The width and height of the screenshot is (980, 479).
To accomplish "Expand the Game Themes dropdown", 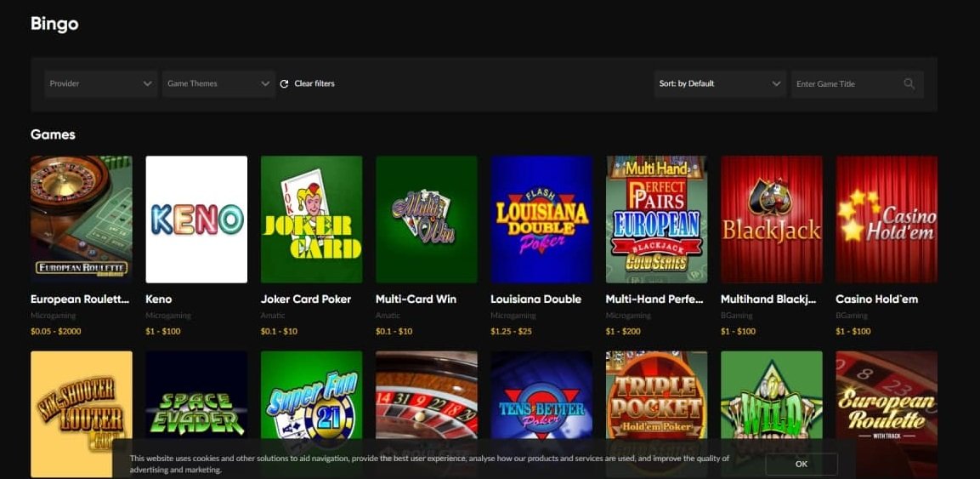I will coord(218,83).
